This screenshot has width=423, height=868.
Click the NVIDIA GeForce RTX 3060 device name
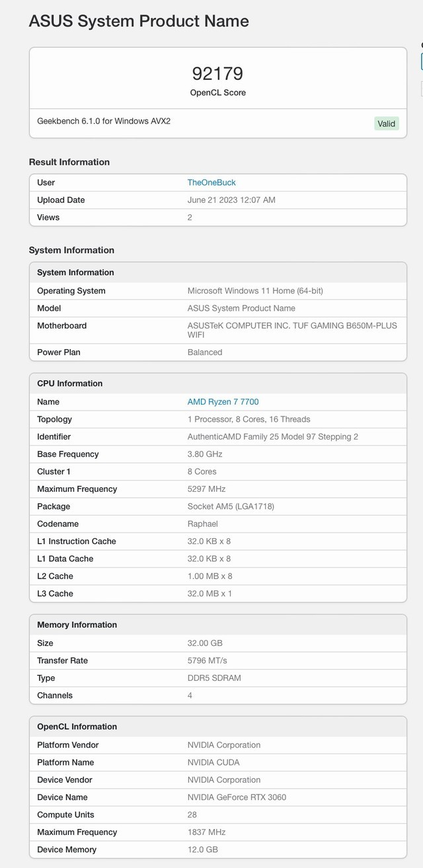click(x=237, y=797)
